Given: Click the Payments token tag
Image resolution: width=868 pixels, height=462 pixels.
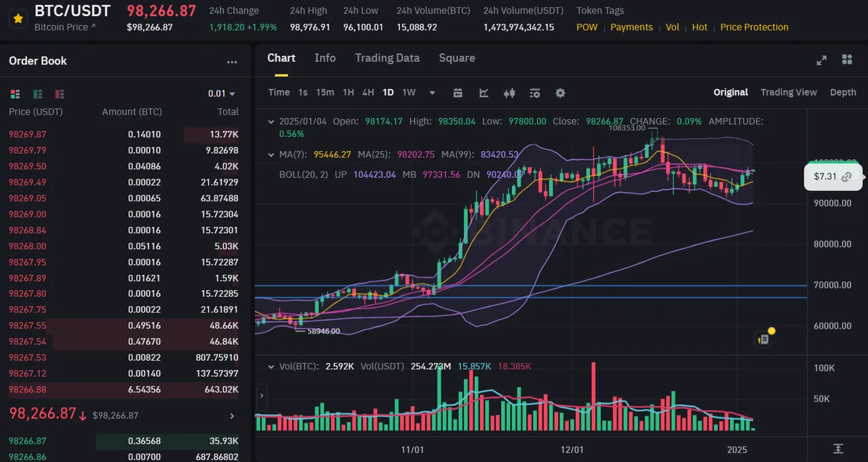Looking at the screenshot, I should point(631,27).
